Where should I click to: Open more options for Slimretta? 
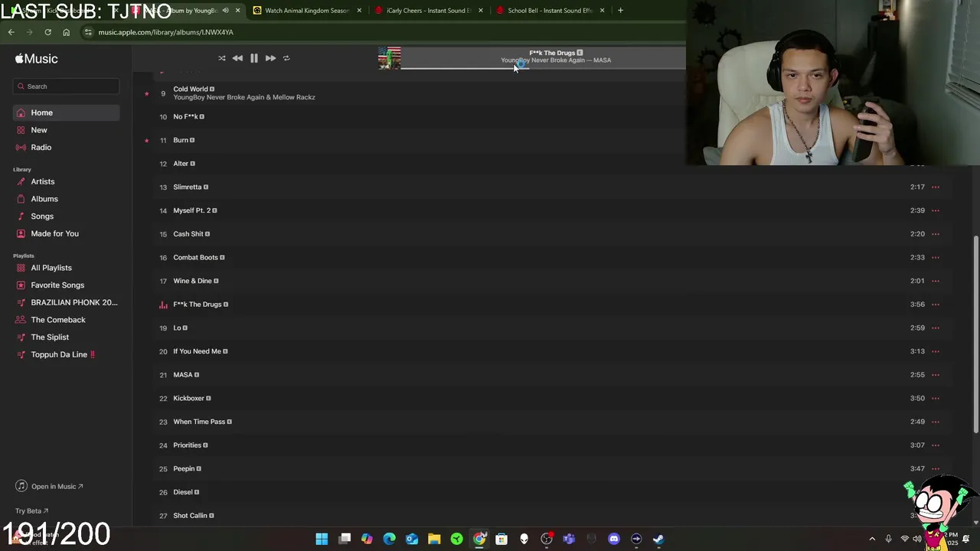(936, 187)
